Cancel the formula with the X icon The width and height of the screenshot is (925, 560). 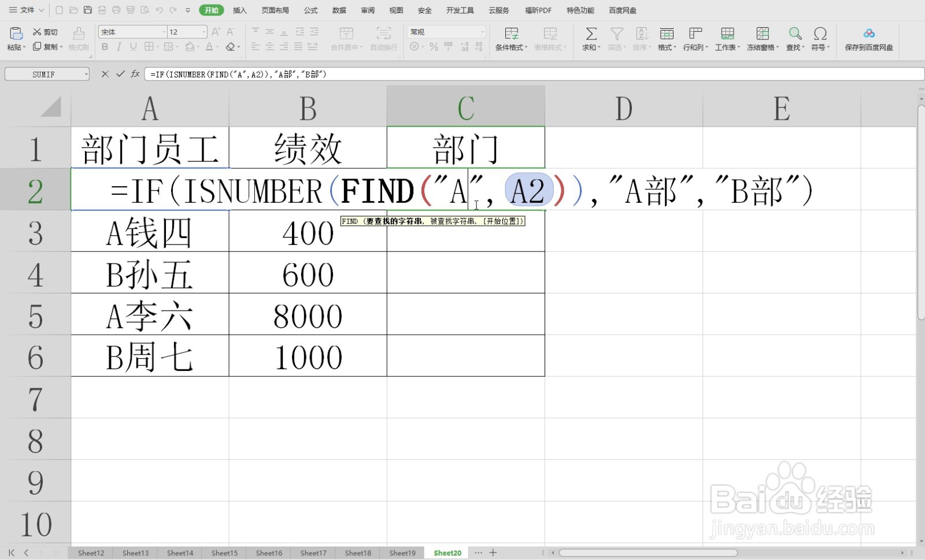[105, 74]
